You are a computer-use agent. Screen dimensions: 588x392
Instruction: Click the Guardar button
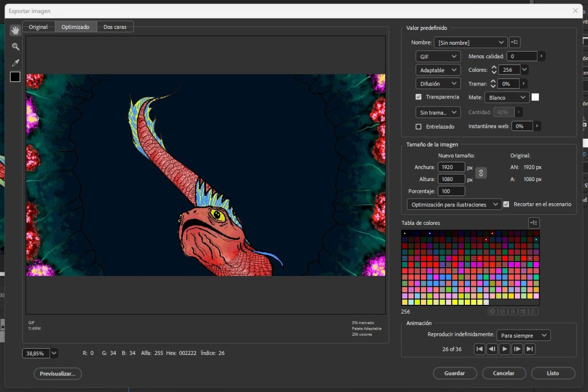454,373
